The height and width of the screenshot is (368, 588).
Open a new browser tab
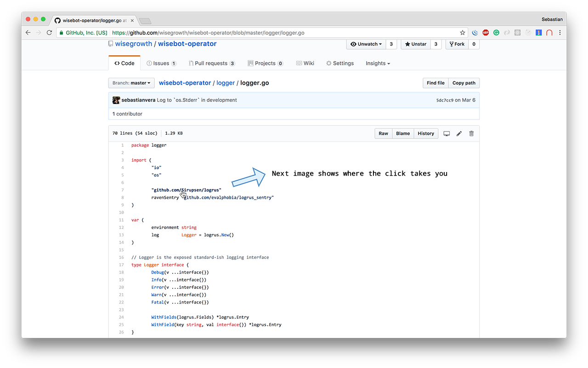coord(145,21)
